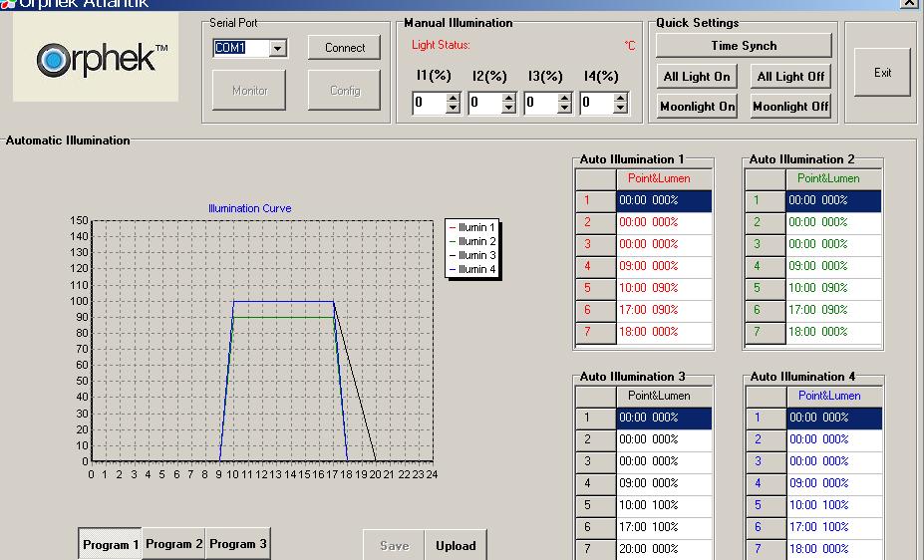The width and height of the screenshot is (924, 560).
Task: Select row 7 20:00 000% in Auto Illumination 3
Action: 644,549
